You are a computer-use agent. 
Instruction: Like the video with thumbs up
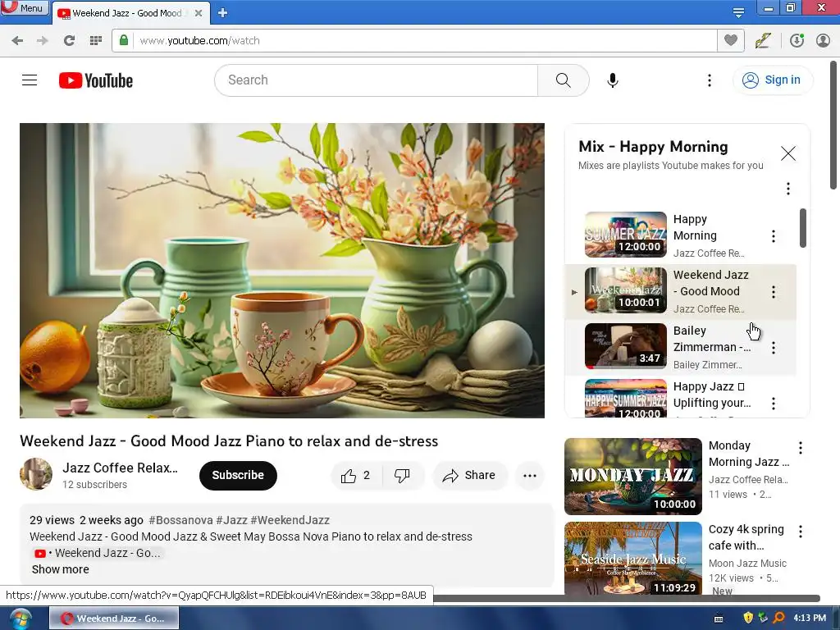pos(356,475)
